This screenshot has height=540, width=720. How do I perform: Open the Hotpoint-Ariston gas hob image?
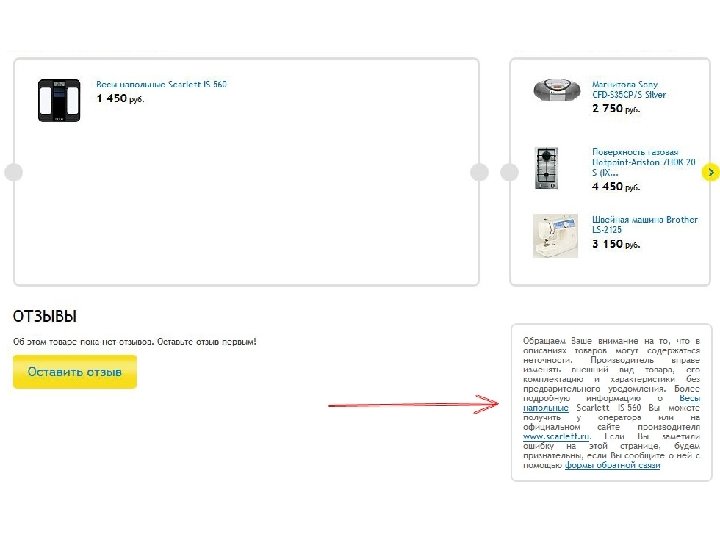544,169
